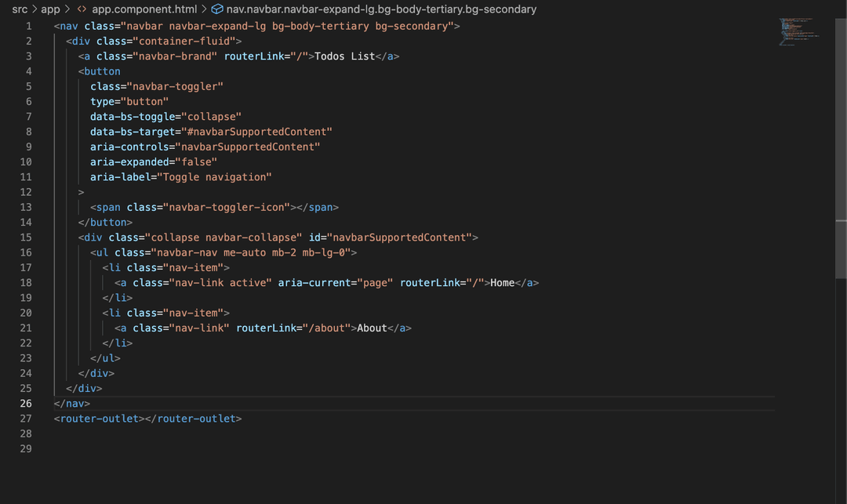The image size is (847, 504).
Task: Select the nav.navbar symbol breadcrumb
Action: (x=381, y=9)
